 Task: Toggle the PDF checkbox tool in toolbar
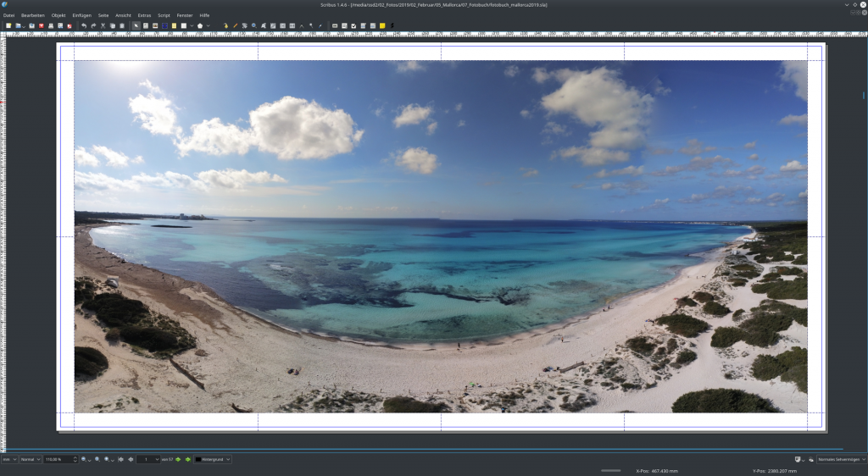point(353,26)
